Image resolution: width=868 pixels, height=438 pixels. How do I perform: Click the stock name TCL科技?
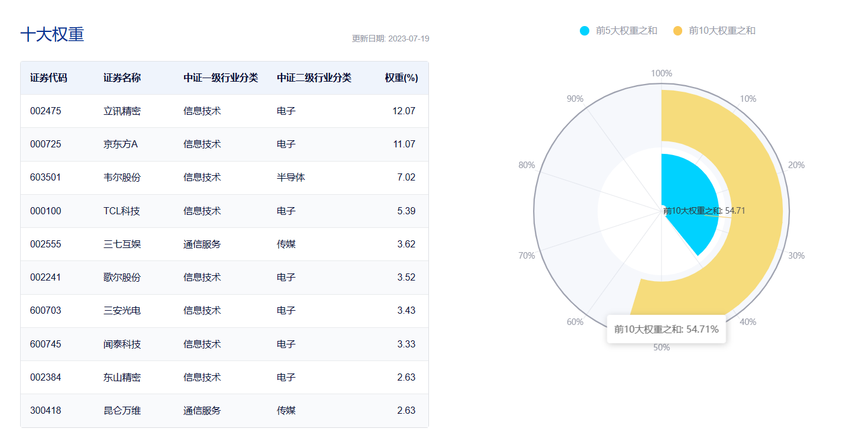point(122,211)
